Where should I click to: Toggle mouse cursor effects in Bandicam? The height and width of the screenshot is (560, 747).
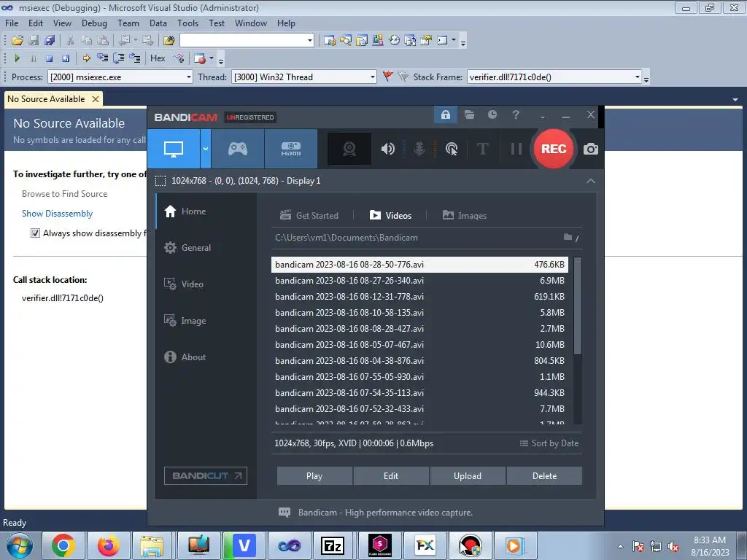click(x=451, y=149)
